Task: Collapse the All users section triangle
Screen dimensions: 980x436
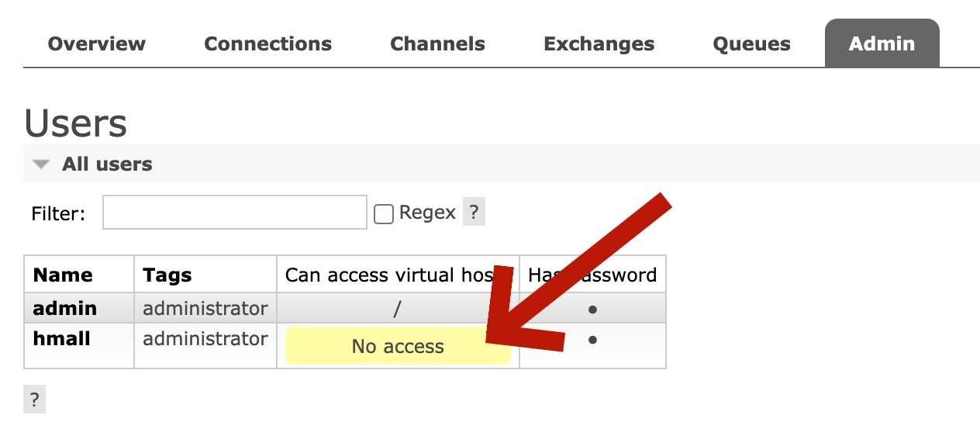Action: coord(42,164)
